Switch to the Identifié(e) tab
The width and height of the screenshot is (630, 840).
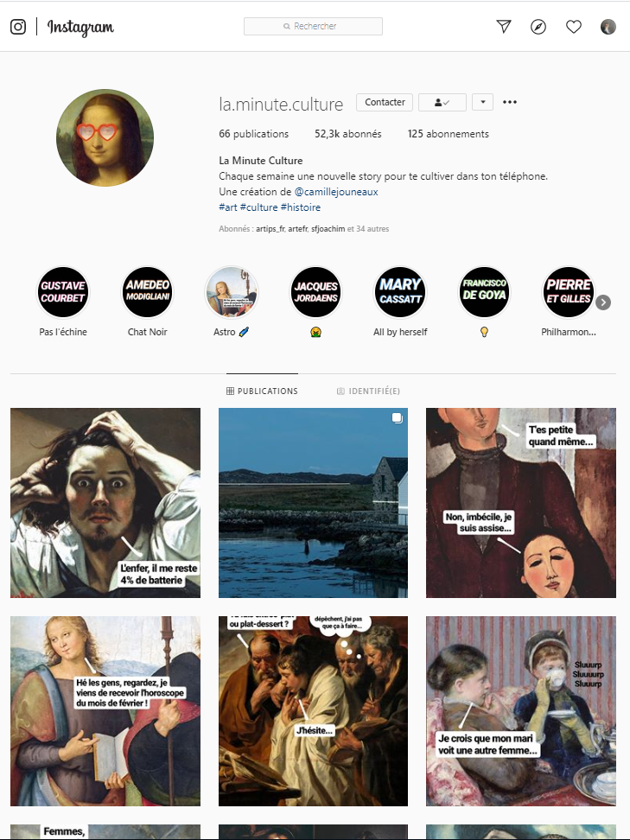click(x=368, y=391)
